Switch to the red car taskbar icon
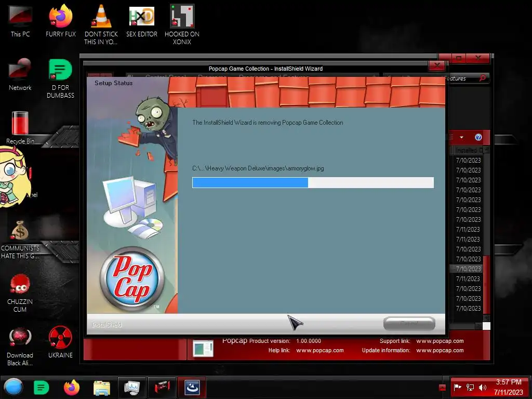Viewport: 532px width, 399px height. (x=162, y=388)
